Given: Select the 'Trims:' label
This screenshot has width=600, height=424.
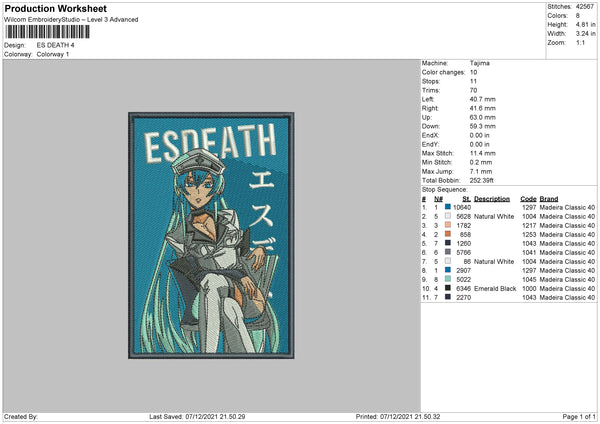Looking at the screenshot, I should 431,90.
